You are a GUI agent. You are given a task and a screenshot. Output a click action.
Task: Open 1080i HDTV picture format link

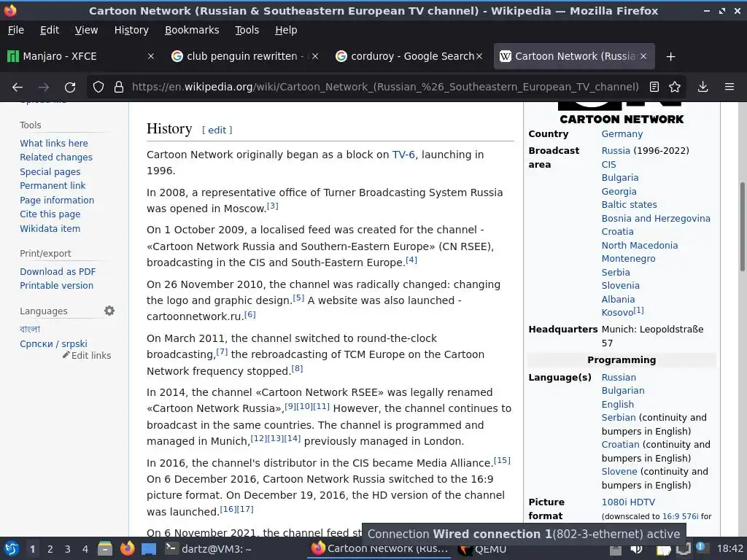pos(628,502)
